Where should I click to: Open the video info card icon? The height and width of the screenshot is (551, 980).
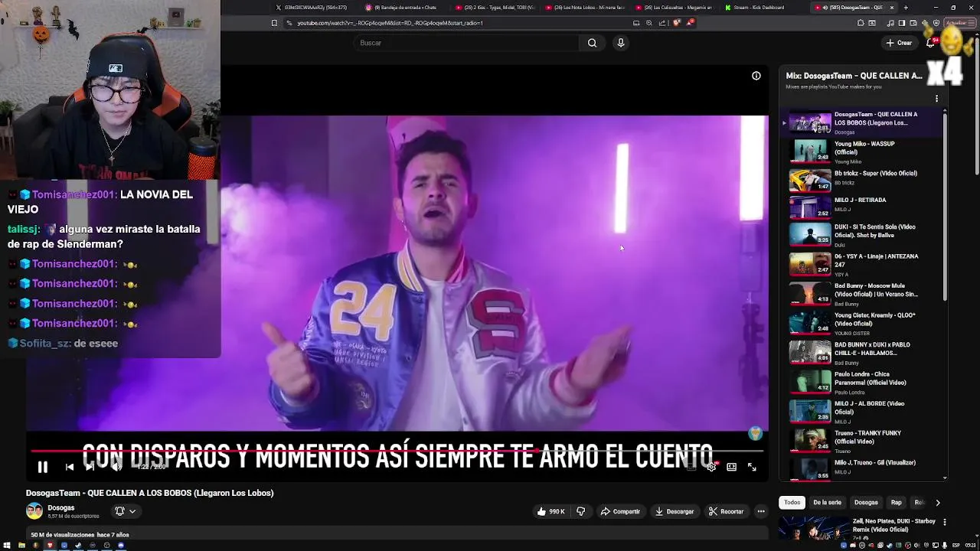[756, 76]
